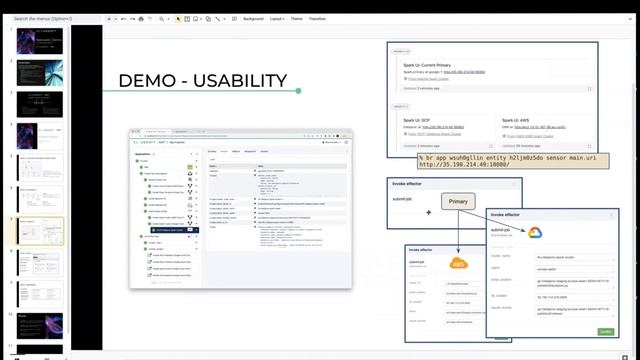This screenshot has height=360, width=640.
Task: Click the insert image tool
Action: pos(196,19)
